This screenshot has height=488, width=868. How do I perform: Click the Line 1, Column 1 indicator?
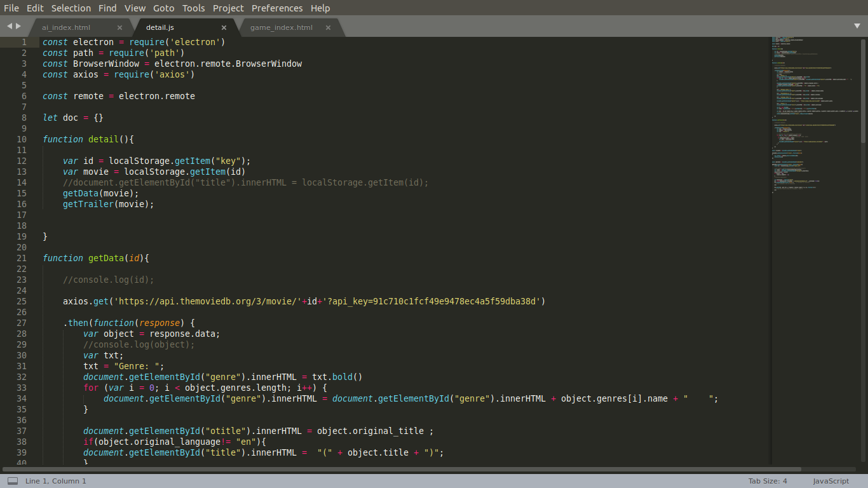pyautogui.click(x=56, y=481)
